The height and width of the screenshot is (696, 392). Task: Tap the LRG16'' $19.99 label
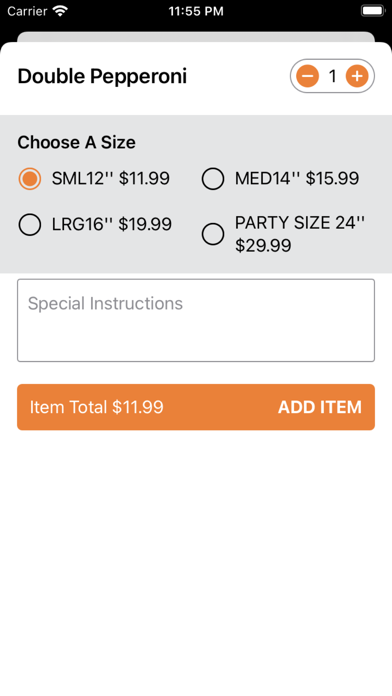[x=111, y=224]
